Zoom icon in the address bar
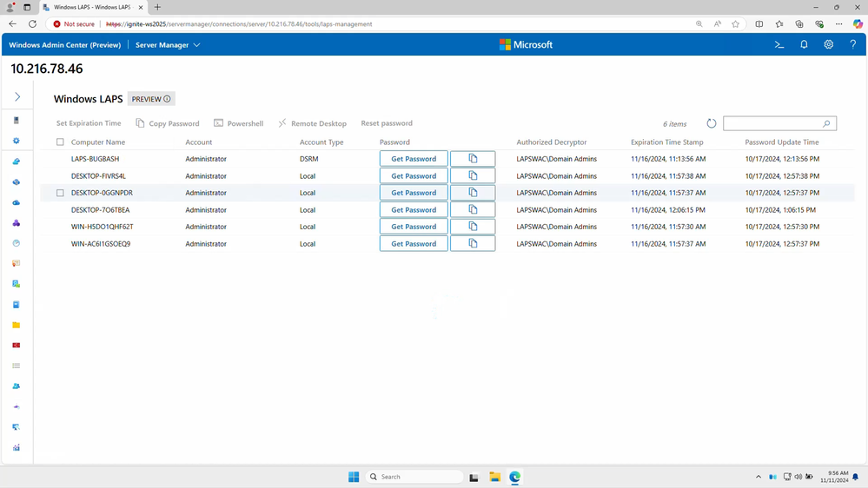This screenshot has width=868, height=488. pos(699,23)
